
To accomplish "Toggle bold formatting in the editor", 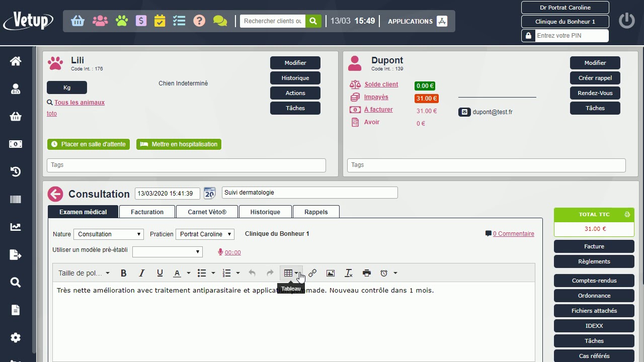I will 124,273.
